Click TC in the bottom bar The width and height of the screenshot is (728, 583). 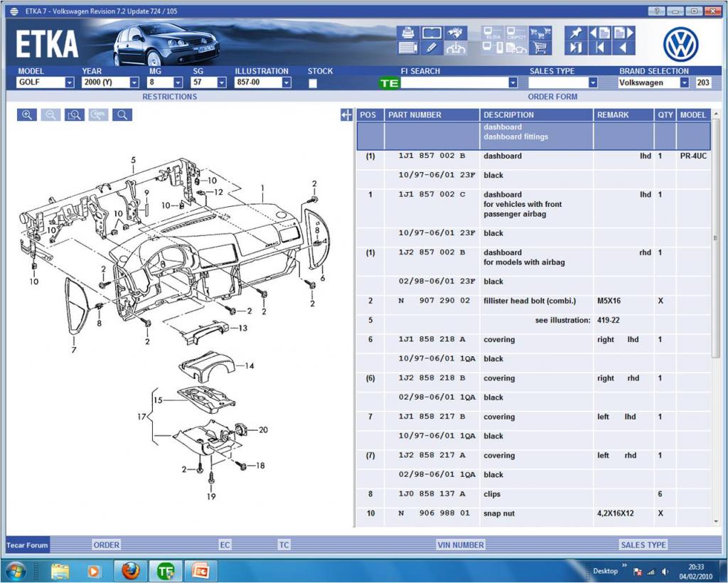pyautogui.click(x=284, y=545)
